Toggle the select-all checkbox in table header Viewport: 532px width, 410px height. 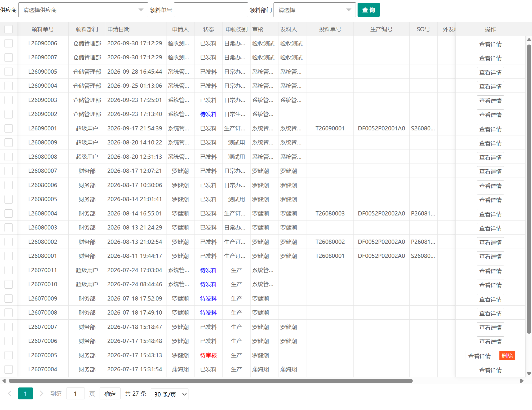(x=8, y=29)
